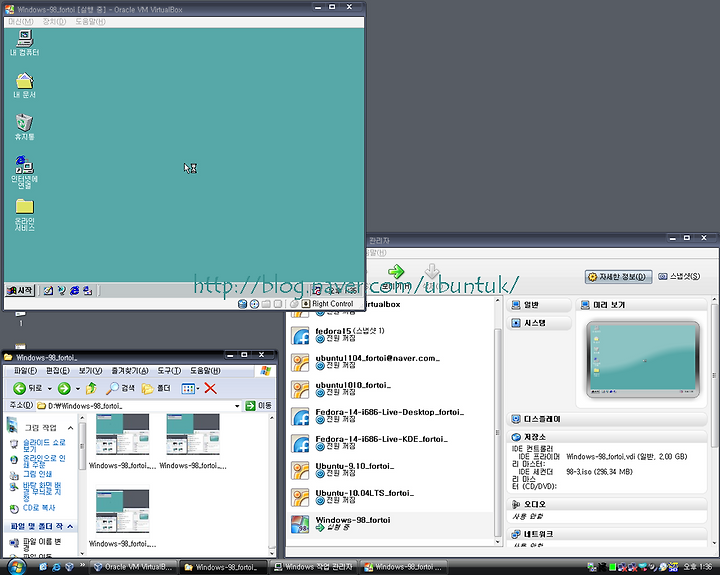
Task: Select the ubuntu1010_fortoi_ machine
Action: pos(391,389)
